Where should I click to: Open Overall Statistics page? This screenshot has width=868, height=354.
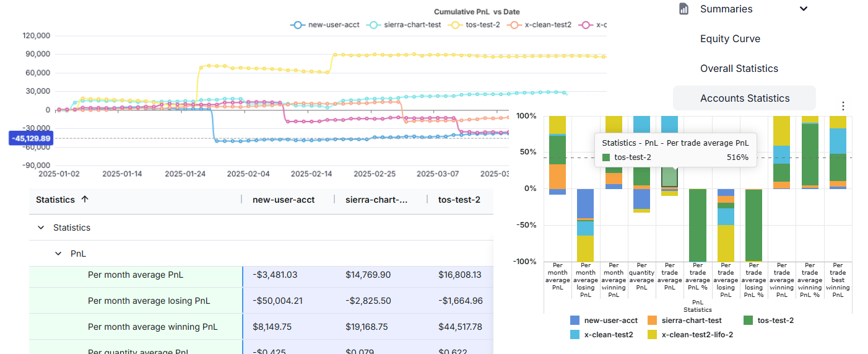tap(739, 68)
